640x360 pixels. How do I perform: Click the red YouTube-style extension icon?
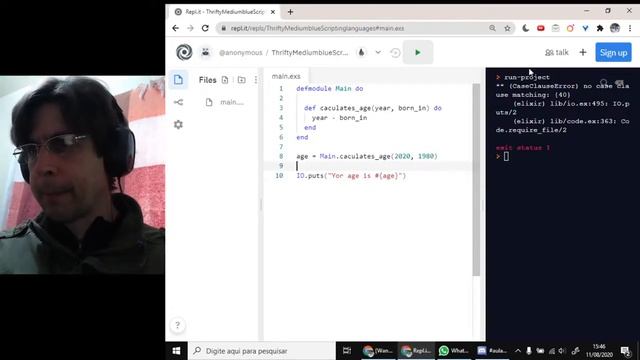coord(541,28)
